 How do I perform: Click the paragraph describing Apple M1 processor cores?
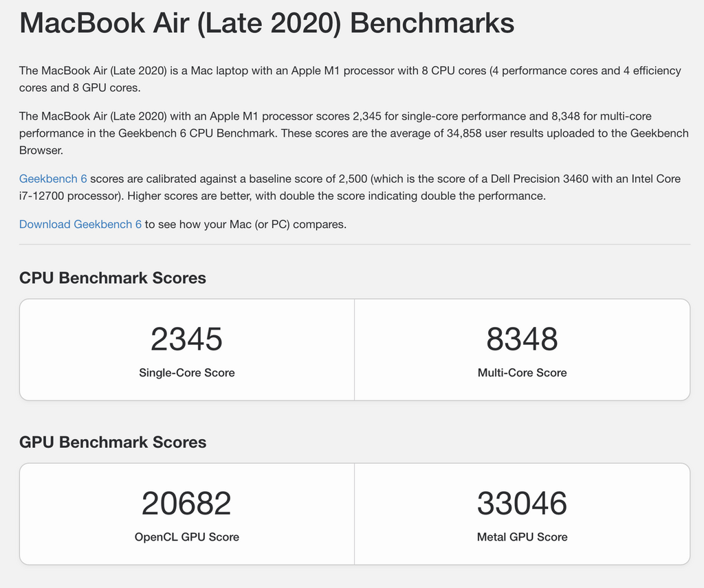[350, 80]
